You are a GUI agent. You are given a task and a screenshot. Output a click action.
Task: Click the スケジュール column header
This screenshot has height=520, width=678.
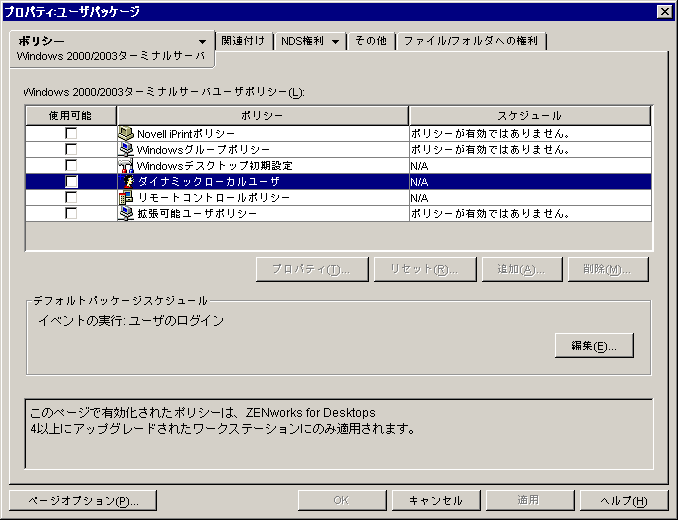[530, 115]
